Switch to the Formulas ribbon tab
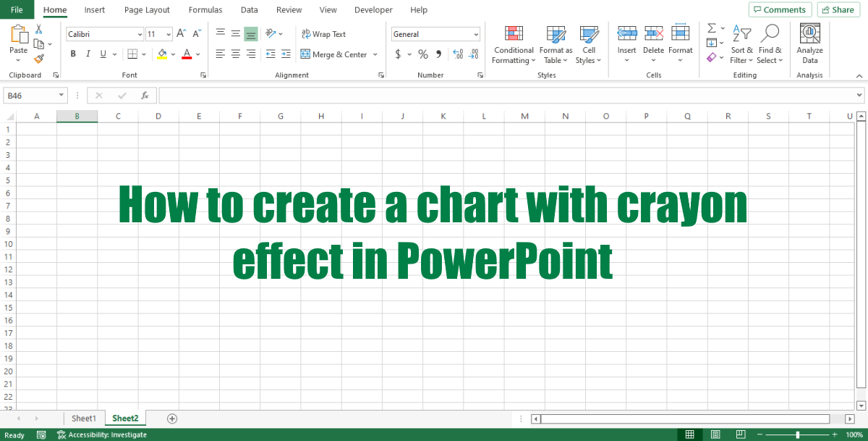 coord(205,9)
